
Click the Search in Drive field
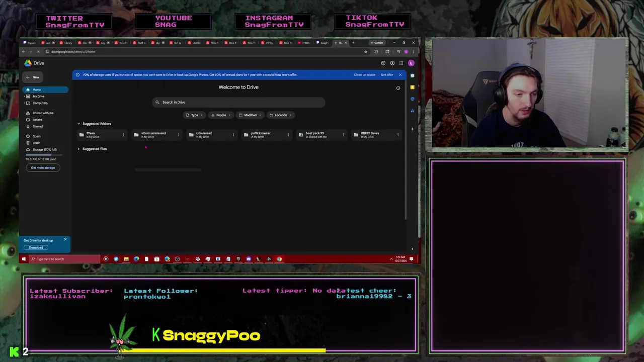[238, 102]
